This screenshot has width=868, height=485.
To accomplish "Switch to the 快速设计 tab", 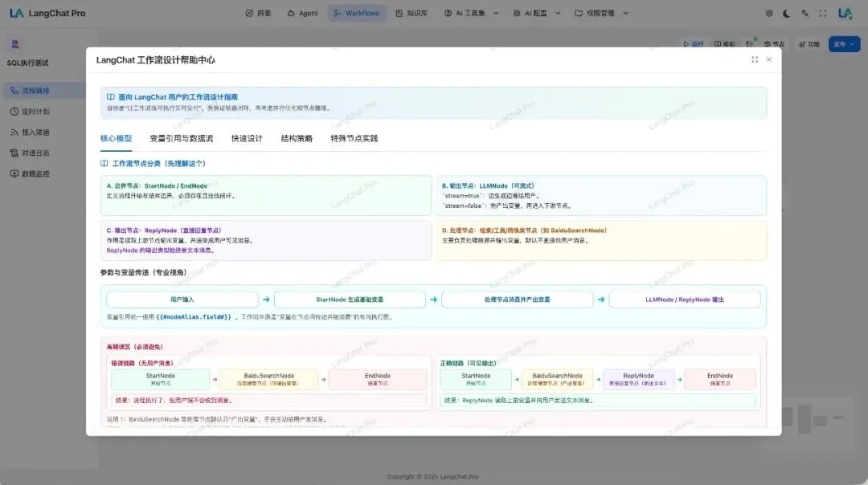I will (247, 138).
